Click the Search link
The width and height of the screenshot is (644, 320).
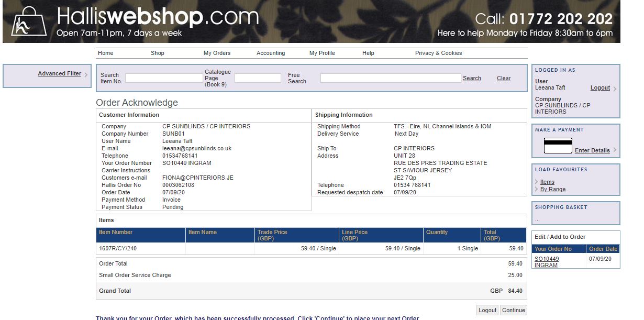pyautogui.click(x=472, y=78)
